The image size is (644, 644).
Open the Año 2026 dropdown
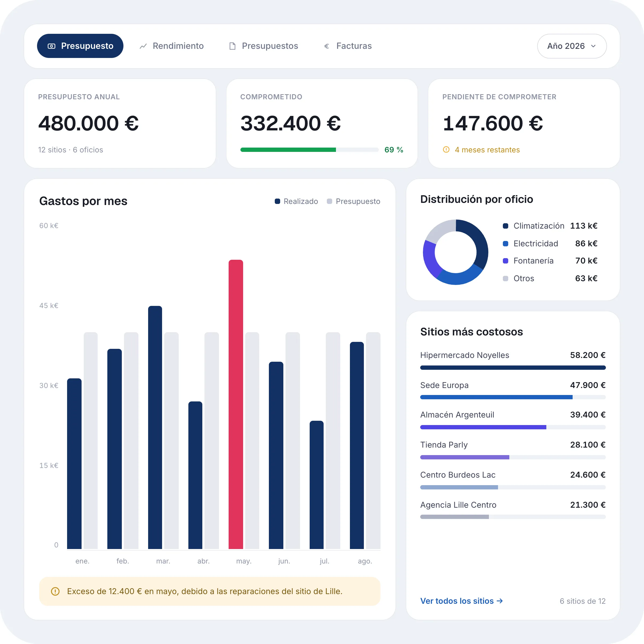(572, 46)
